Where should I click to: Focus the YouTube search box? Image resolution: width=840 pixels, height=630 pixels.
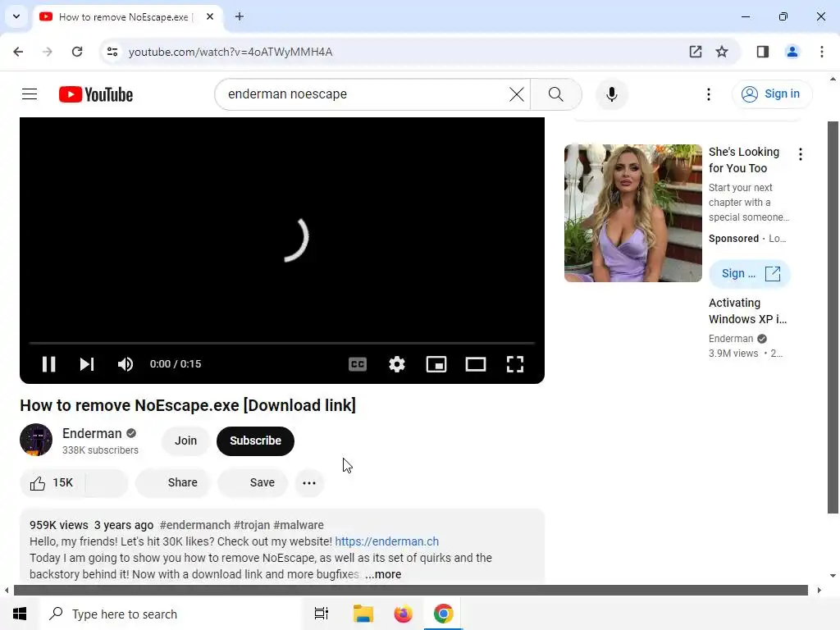364,94
